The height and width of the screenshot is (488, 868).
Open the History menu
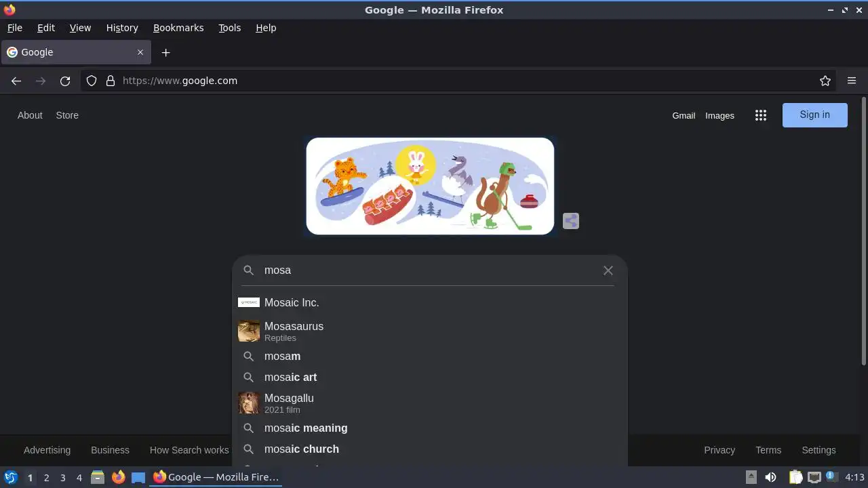pos(122,28)
